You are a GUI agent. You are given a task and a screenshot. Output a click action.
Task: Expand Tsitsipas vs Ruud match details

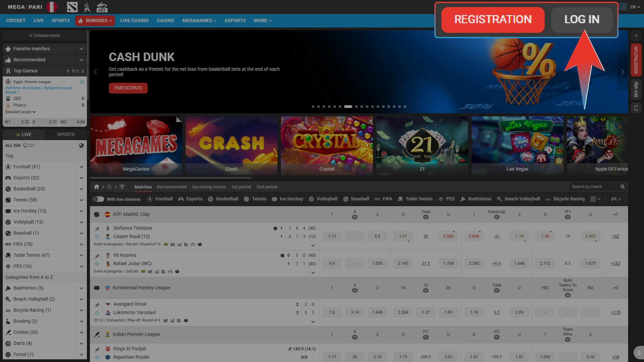[x=313, y=246]
